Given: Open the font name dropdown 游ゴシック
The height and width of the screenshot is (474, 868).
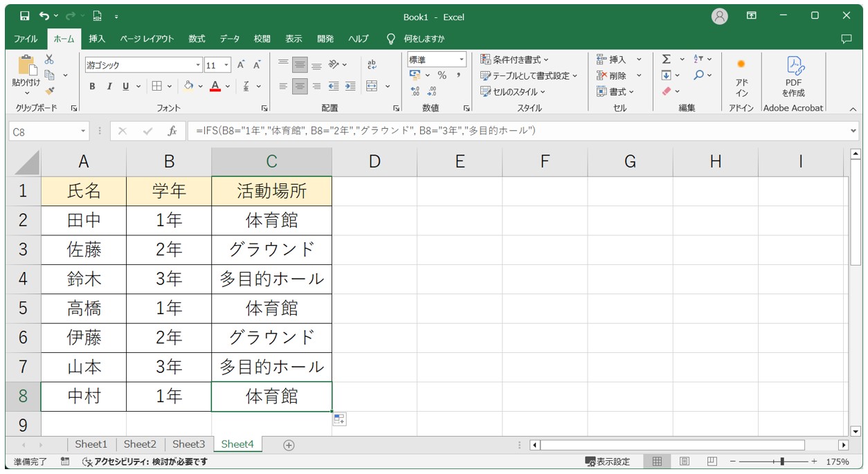Looking at the screenshot, I should click(198, 65).
